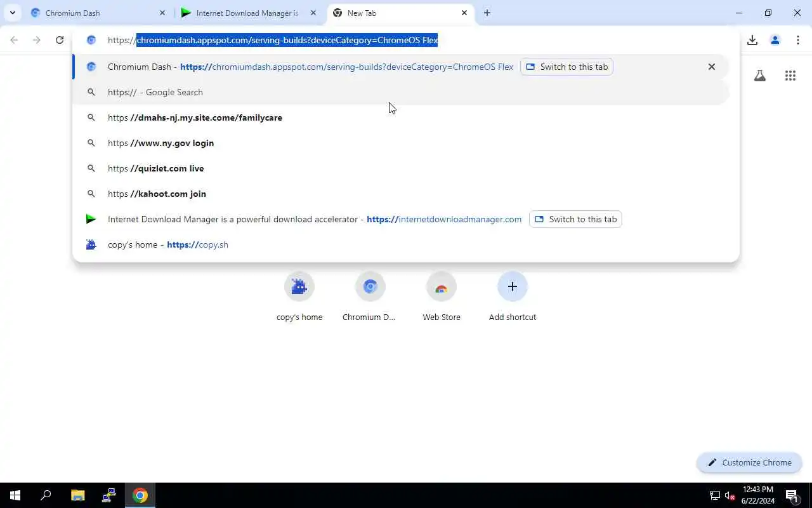Screen dimensions: 812x508
Task: Close the Internet Download Manager tab
Action: (x=313, y=13)
